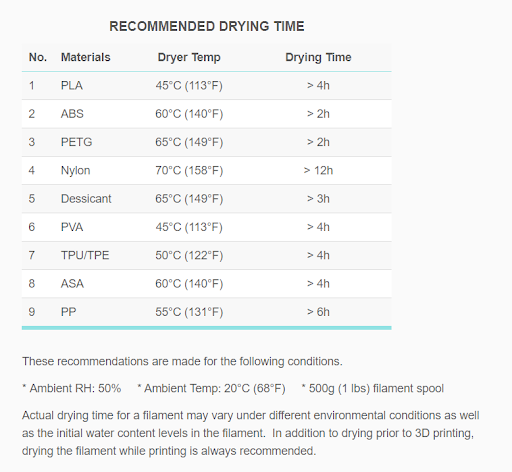Select the TPU/TPE material cell
This screenshot has height=472, width=512.
click(x=85, y=256)
